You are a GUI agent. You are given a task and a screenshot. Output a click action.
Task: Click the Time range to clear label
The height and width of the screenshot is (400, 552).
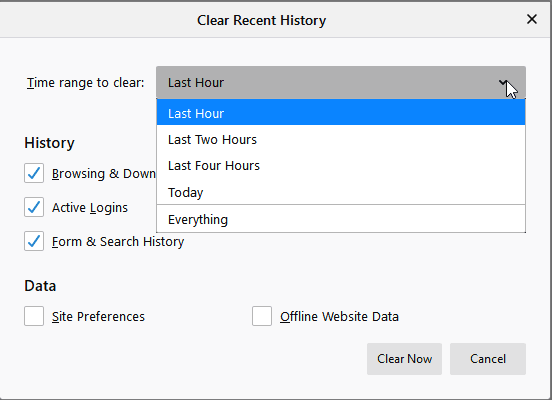86,83
